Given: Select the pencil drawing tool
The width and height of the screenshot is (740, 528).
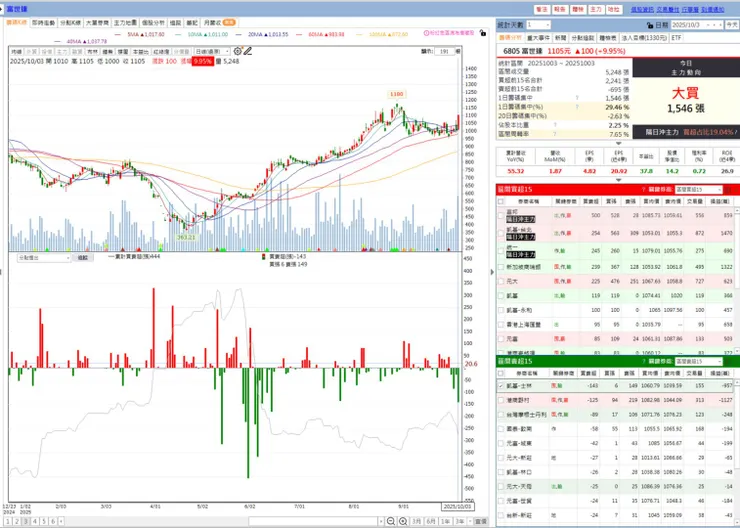Looking at the screenshot, I should (x=248, y=51).
